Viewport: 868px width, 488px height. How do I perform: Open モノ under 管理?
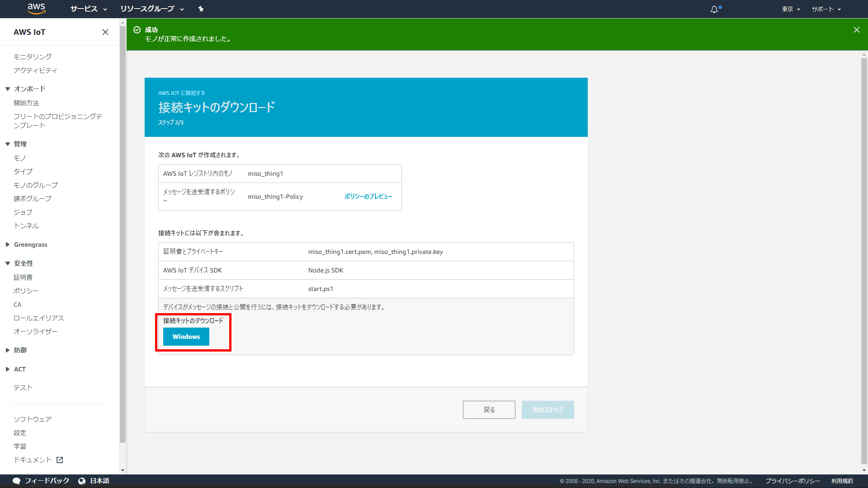(20, 158)
